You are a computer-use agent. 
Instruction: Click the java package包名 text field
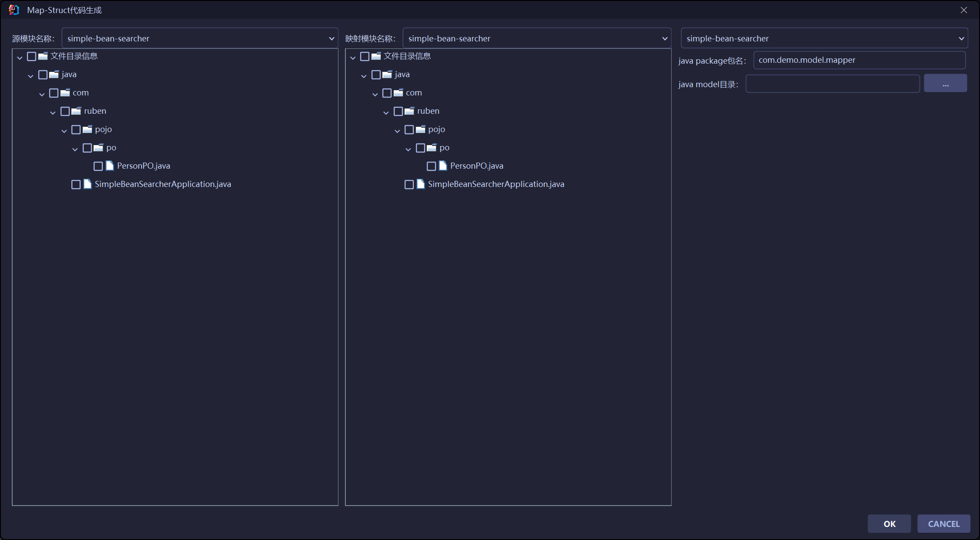[859, 60]
